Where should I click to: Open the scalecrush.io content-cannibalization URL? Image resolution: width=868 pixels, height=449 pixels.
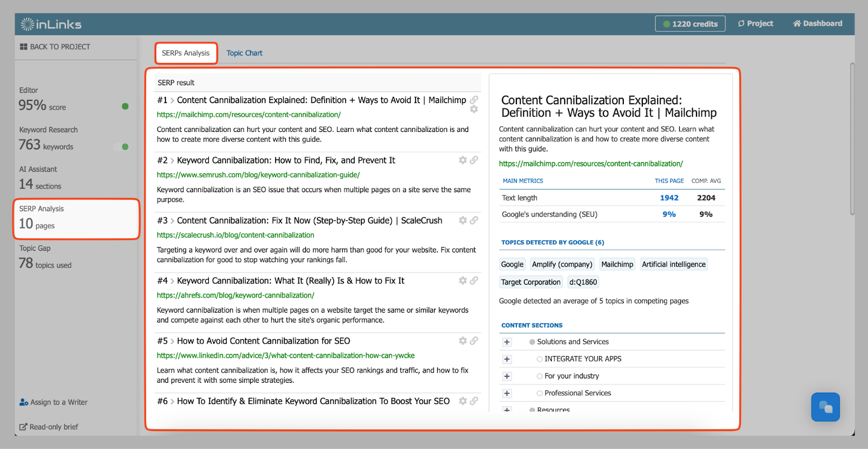[235, 235]
